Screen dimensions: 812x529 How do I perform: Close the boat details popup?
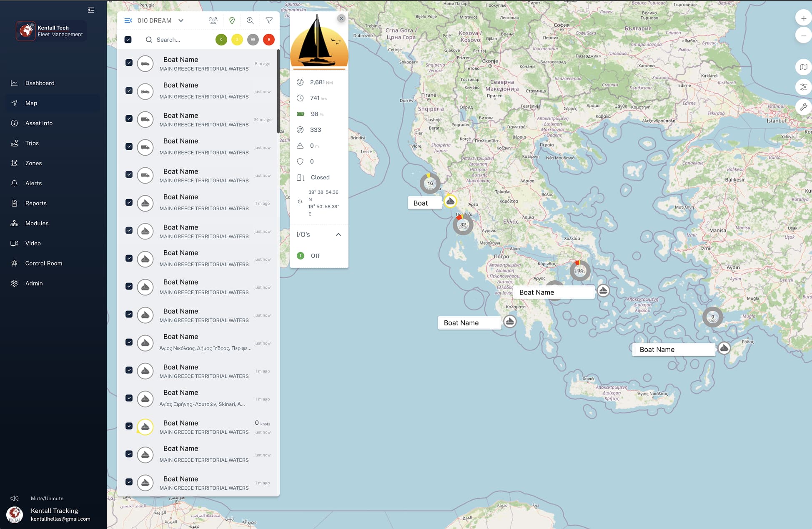(x=341, y=18)
